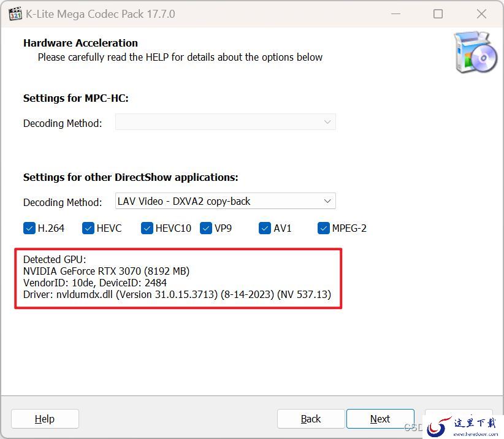Maximize the K-Lite installer window

(438, 14)
